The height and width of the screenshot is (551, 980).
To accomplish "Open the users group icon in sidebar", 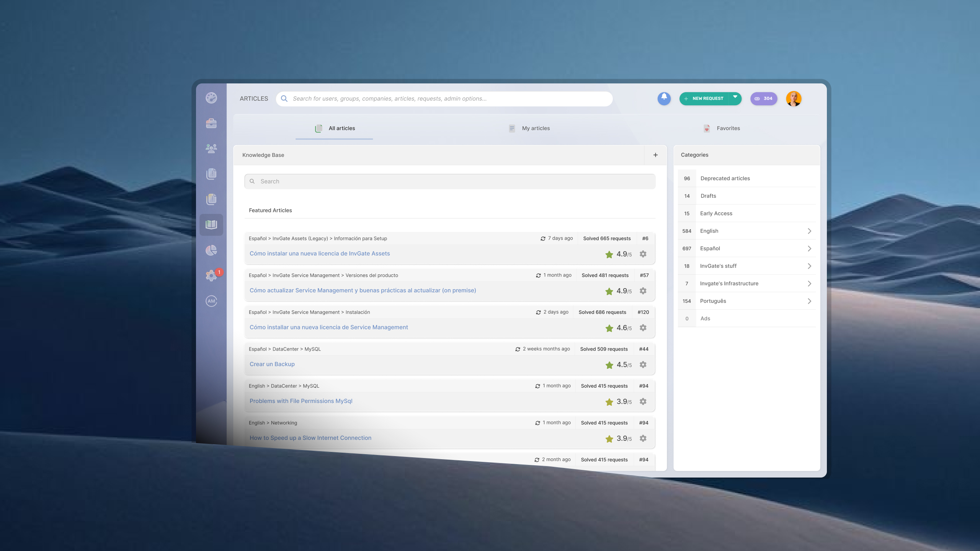I will 211,148.
